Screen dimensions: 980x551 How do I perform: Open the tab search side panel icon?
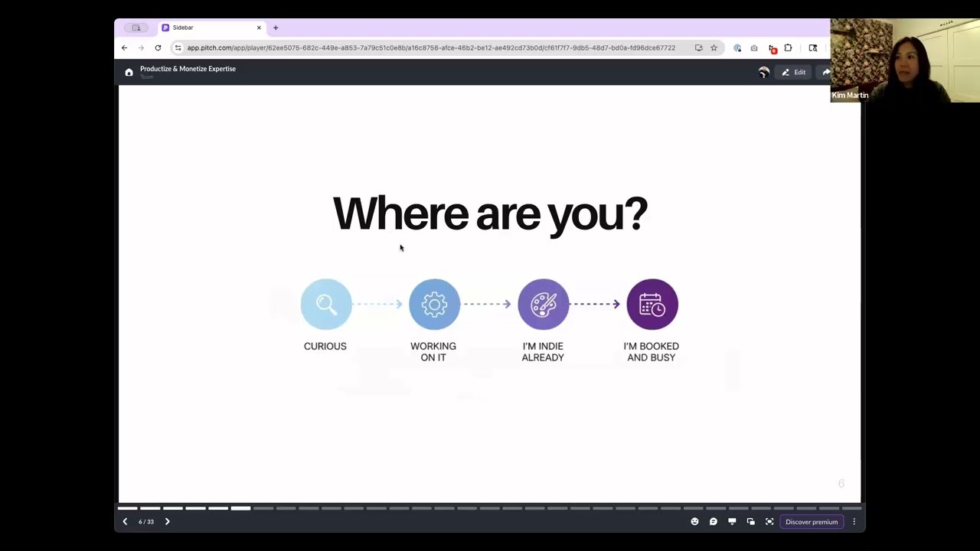[812, 47]
